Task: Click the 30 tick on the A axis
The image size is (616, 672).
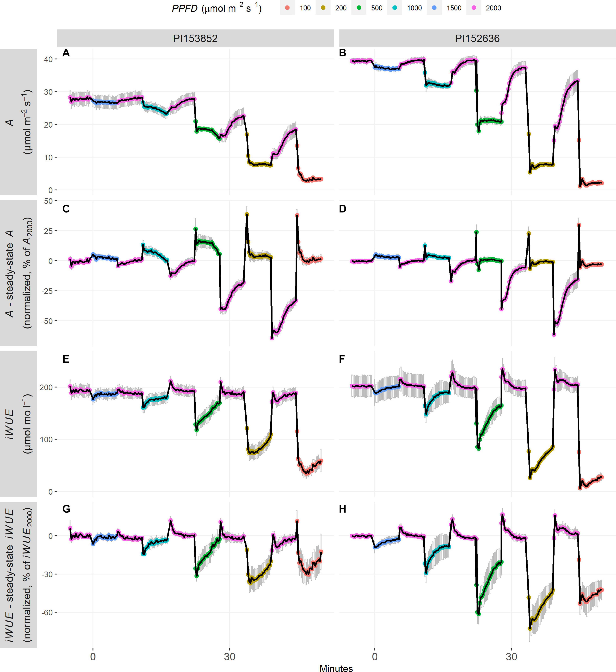Action: pos(48,92)
